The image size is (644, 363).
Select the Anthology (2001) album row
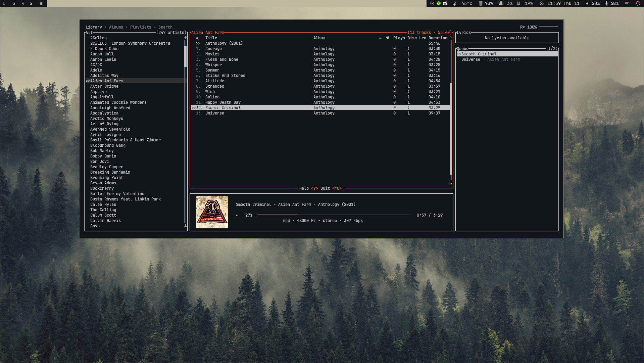(x=320, y=43)
